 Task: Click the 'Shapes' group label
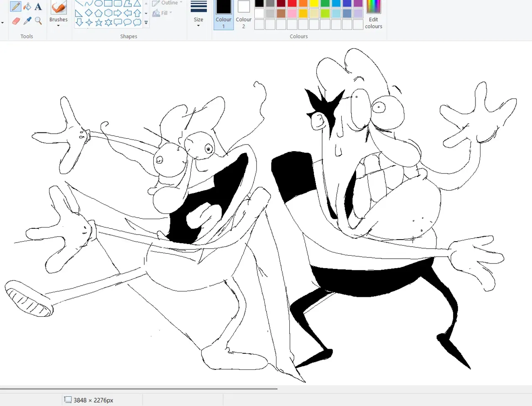[x=129, y=37]
